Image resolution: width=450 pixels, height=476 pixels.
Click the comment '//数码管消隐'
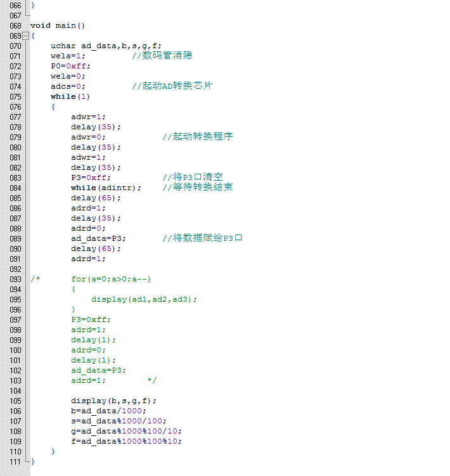point(162,56)
